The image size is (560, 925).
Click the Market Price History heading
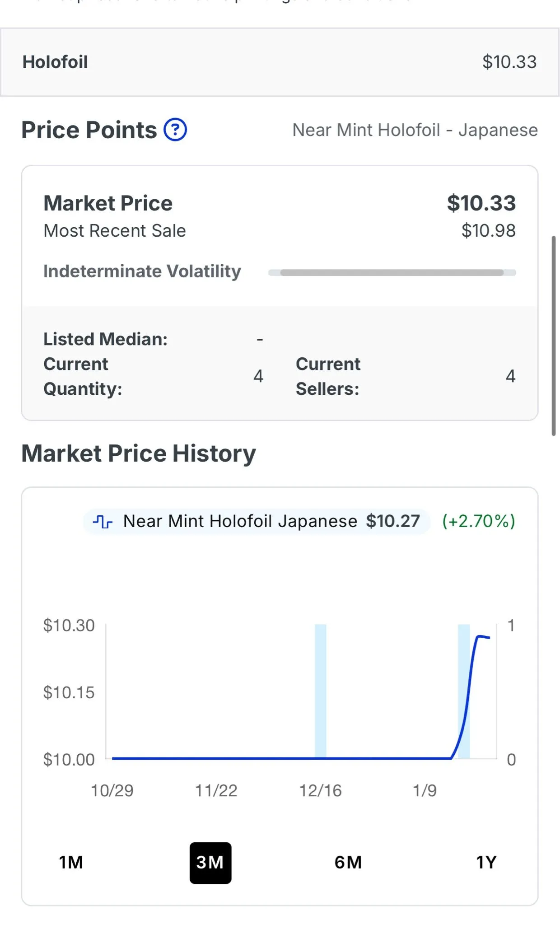pyautogui.click(x=139, y=453)
